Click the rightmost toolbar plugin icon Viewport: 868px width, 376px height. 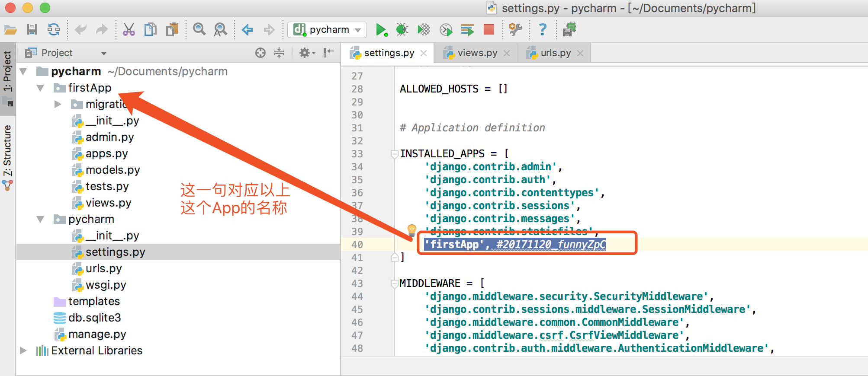pos(569,30)
